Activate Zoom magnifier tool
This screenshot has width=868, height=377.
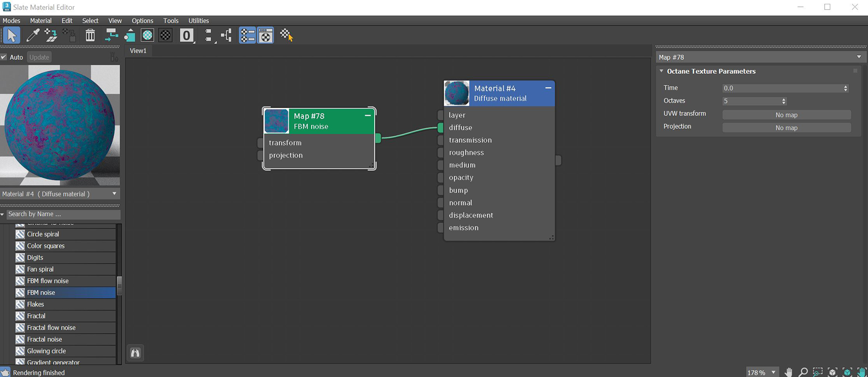click(803, 372)
